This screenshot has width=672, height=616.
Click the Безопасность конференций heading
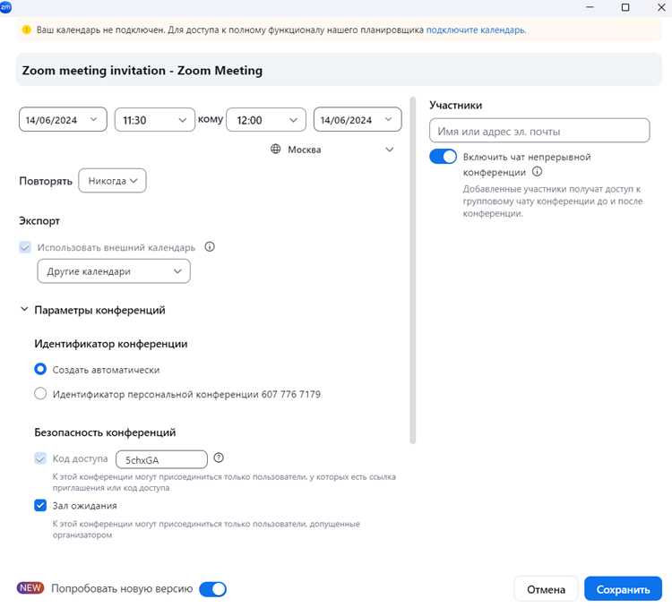pyautogui.click(x=105, y=432)
